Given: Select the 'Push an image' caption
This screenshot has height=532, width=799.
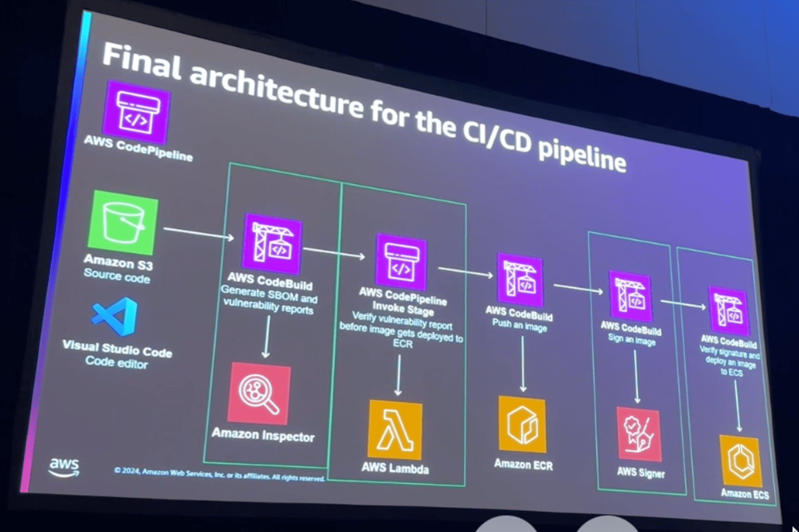Looking at the screenshot, I should pyautogui.click(x=519, y=325).
